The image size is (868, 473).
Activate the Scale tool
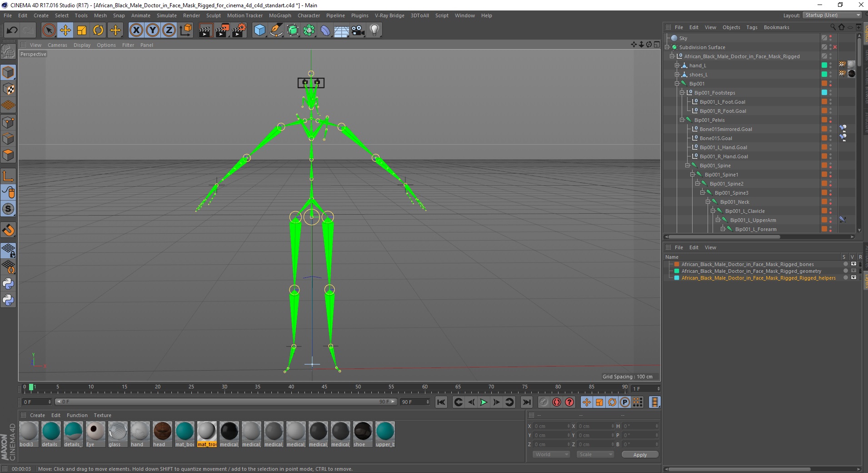coord(82,30)
